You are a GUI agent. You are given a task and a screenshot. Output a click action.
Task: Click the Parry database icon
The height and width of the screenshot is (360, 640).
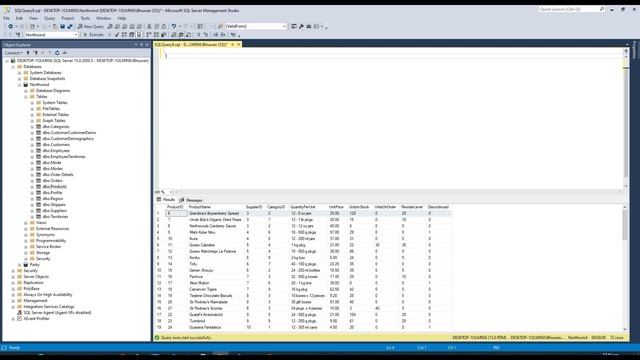26,264
